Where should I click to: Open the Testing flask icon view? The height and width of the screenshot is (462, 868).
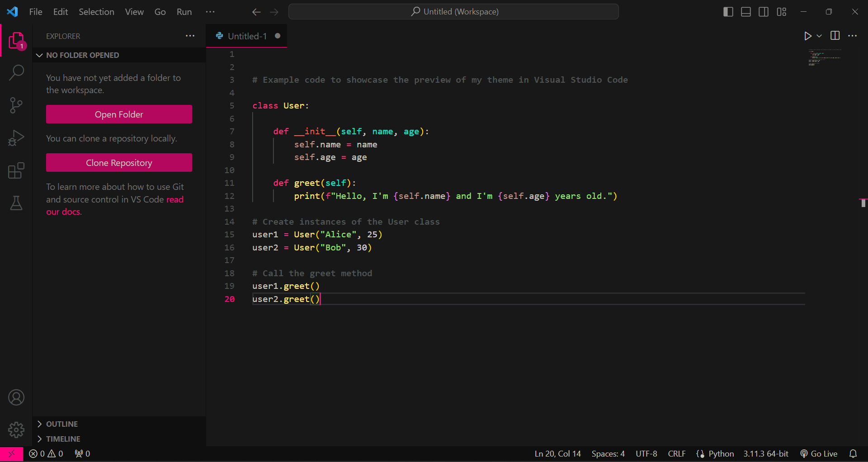(16, 203)
